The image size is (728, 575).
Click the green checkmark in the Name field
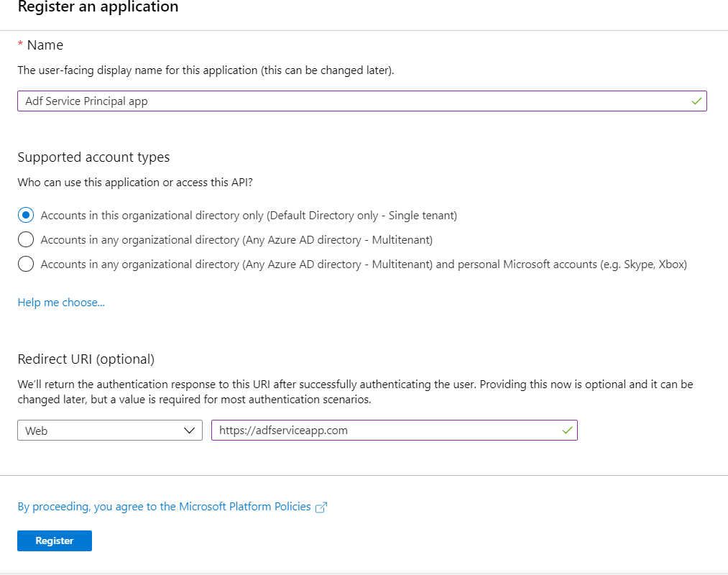coord(696,101)
